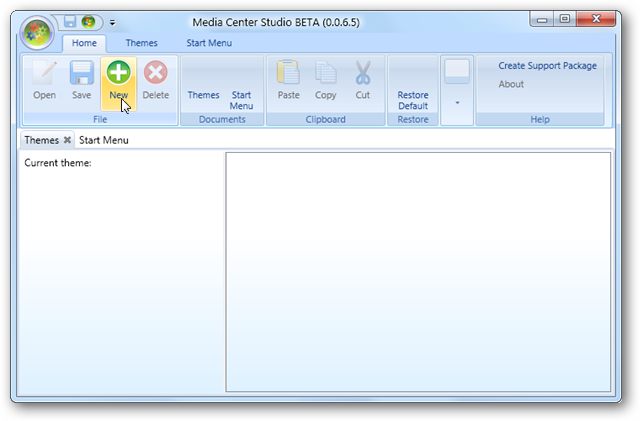The width and height of the screenshot is (640, 421).
Task: Click the Copy pages icon
Action: click(x=325, y=73)
